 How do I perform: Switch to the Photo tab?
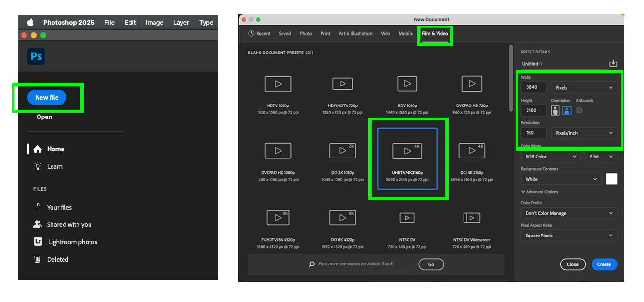306,34
